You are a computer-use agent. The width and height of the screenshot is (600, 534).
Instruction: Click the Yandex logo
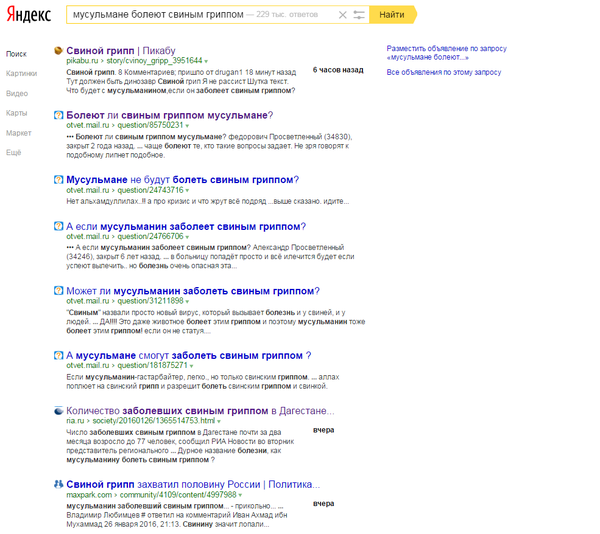pos(32,15)
